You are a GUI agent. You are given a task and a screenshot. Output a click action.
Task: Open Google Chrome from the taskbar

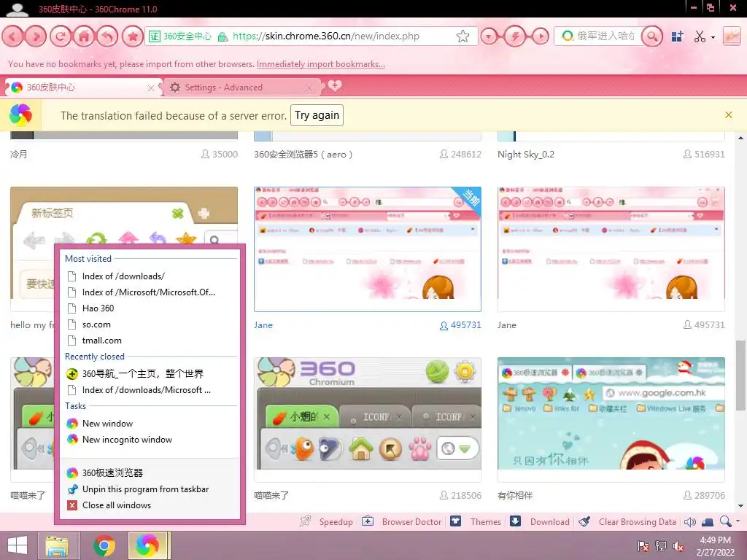(x=104, y=545)
